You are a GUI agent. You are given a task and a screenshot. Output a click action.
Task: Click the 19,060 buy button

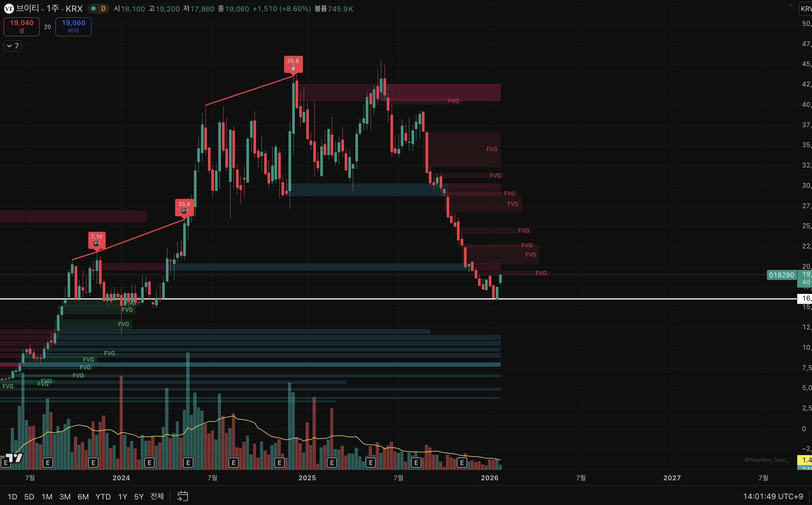tap(74, 27)
